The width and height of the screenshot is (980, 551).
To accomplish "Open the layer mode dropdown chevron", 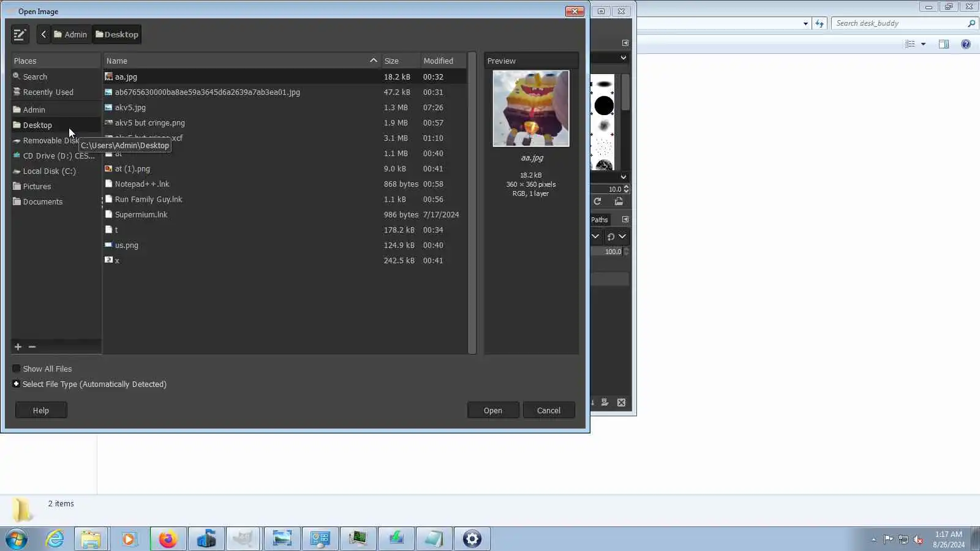I will [x=595, y=237].
